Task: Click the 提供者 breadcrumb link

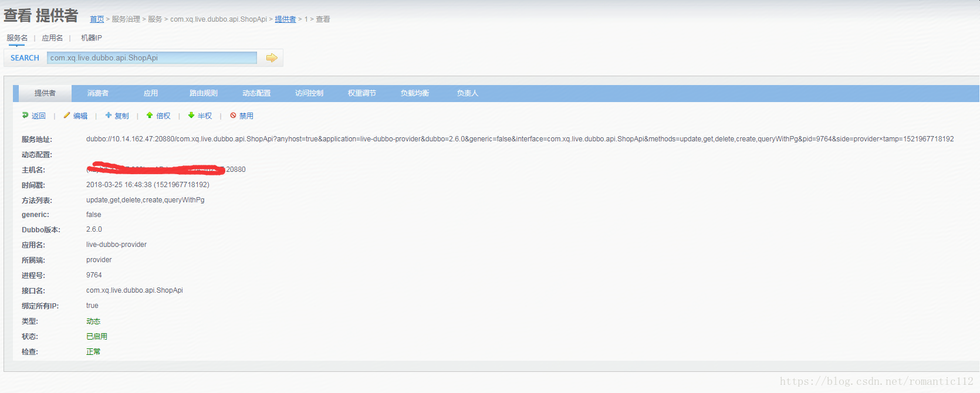Action: [x=285, y=19]
